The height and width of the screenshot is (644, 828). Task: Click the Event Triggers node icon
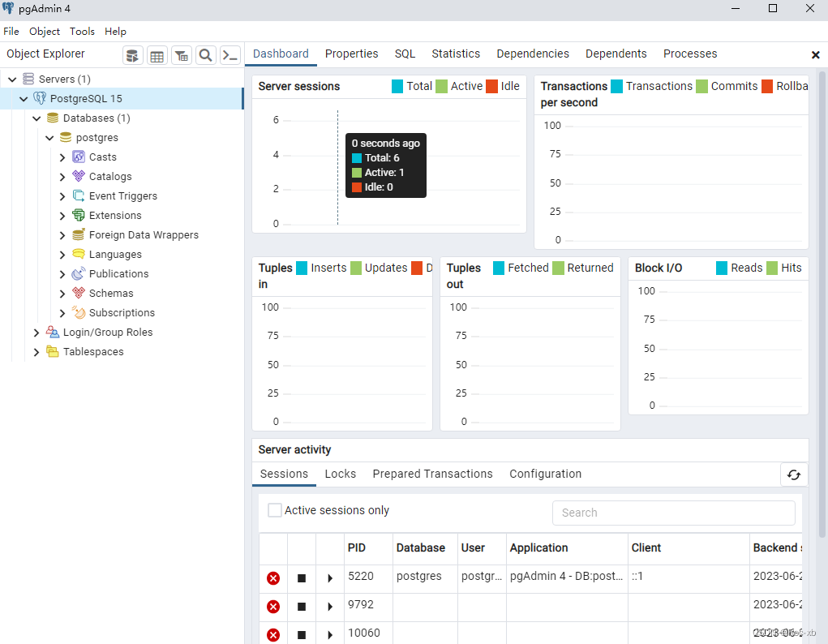(x=78, y=196)
